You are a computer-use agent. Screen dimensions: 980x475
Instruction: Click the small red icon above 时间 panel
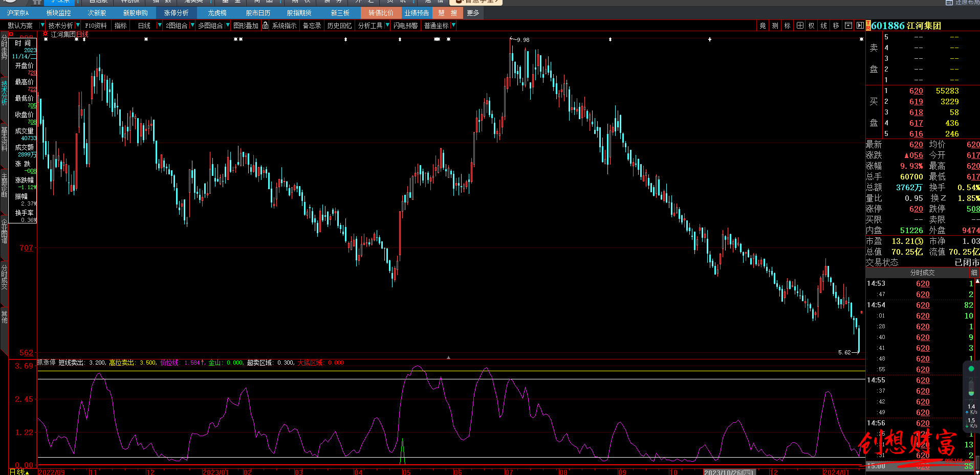pos(11,34)
